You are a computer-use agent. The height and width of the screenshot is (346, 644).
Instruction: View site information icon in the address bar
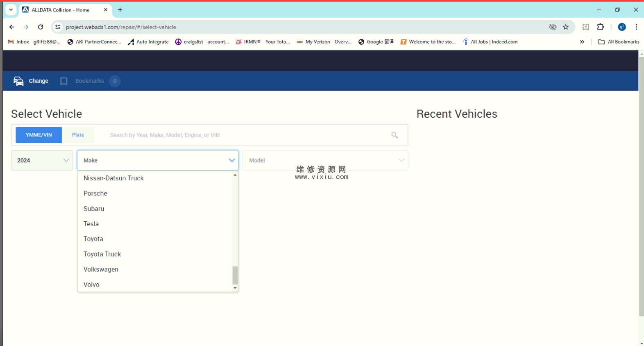click(58, 27)
